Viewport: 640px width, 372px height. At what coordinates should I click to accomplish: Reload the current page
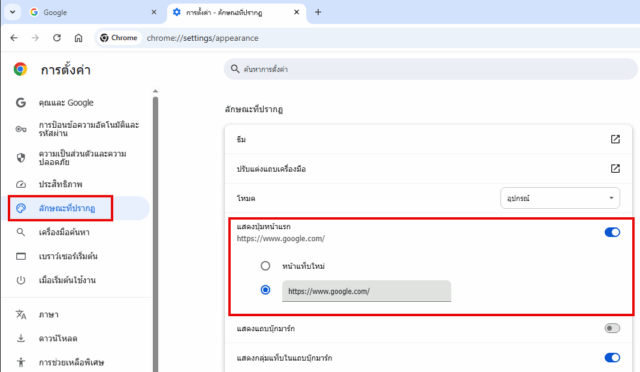click(57, 38)
